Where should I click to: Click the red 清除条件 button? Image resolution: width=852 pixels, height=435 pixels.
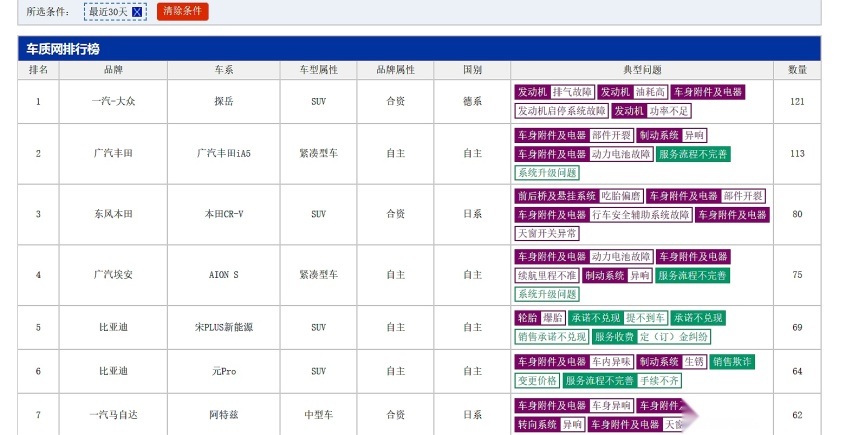pos(183,11)
